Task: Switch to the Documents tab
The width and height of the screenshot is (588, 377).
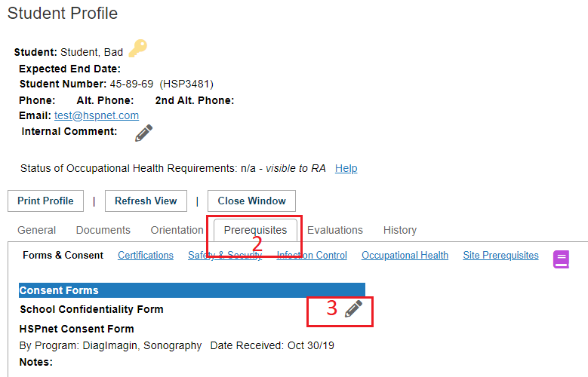Action: point(103,230)
